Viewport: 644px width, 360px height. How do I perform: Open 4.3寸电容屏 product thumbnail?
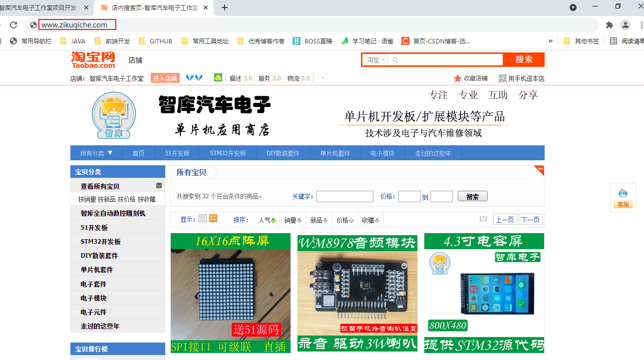pyautogui.click(x=484, y=293)
